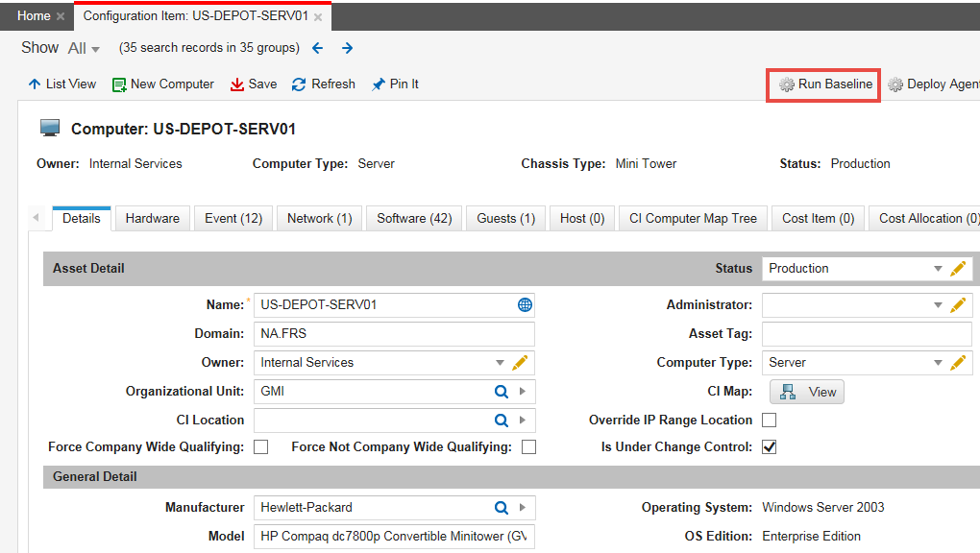Screen dimensions: 980x553
Task: Click the CI Map View button
Action: coord(807,392)
